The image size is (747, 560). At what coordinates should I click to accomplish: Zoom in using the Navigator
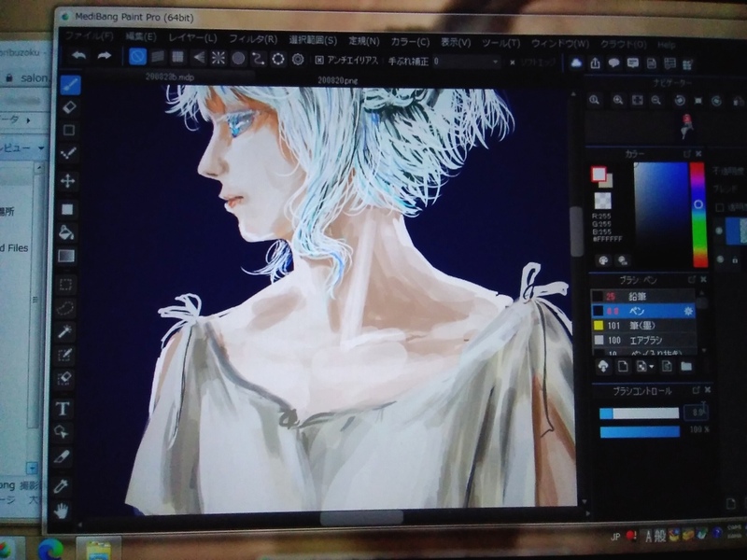[x=618, y=100]
